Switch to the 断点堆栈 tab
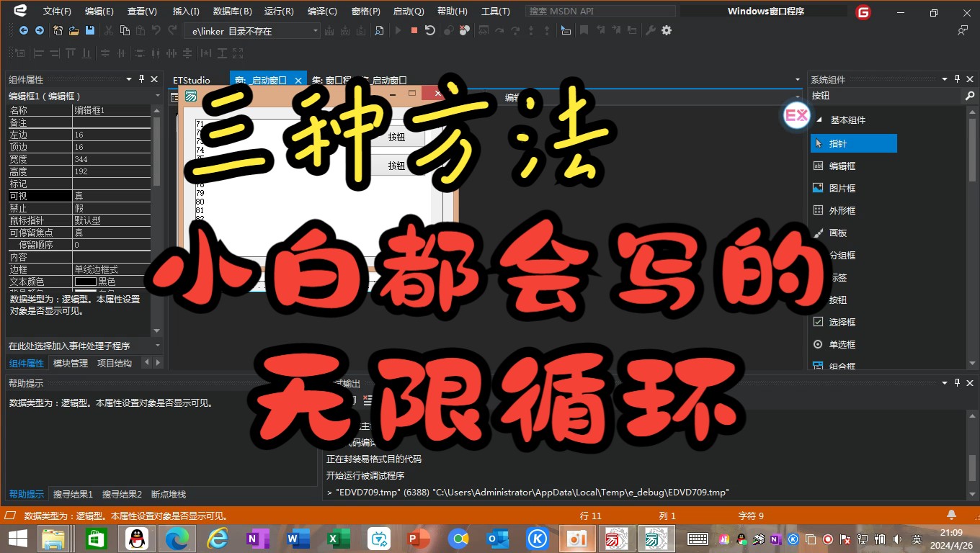 pyautogui.click(x=169, y=494)
